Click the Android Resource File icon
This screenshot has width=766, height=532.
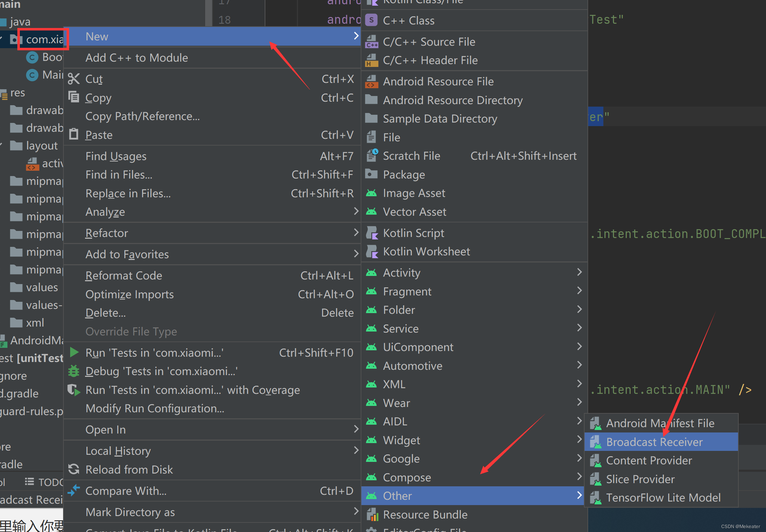click(x=372, y=81)
